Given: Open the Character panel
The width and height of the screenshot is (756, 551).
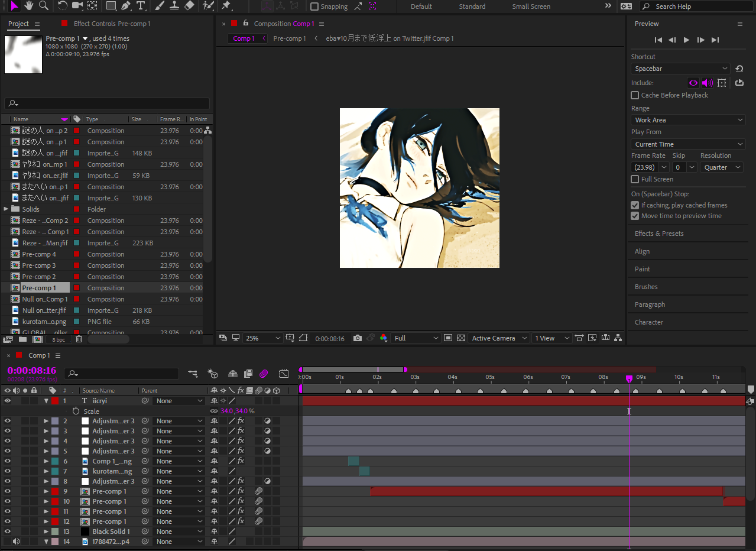Looking at the screenshot, I should pos(649,322).
